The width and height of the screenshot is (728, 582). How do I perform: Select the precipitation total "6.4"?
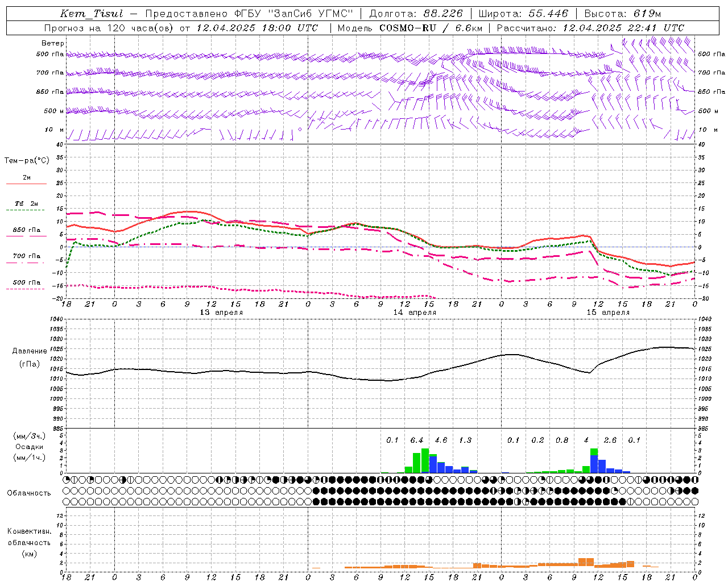pyautogui.click(x=417, y=440)
